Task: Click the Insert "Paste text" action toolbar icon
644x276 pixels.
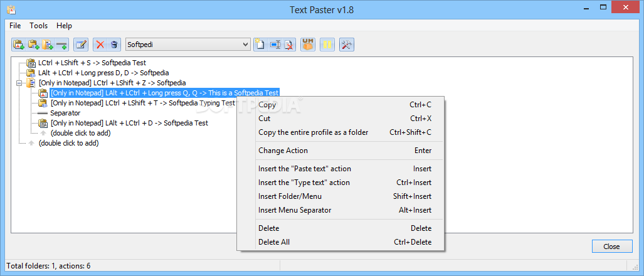Action: (x=18, y=45)
